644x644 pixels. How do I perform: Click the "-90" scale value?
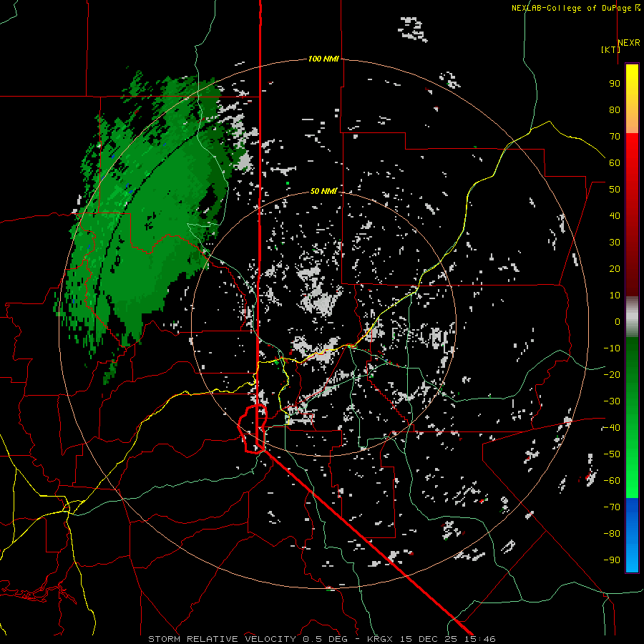pyautogui.click(x=612, y=560)
